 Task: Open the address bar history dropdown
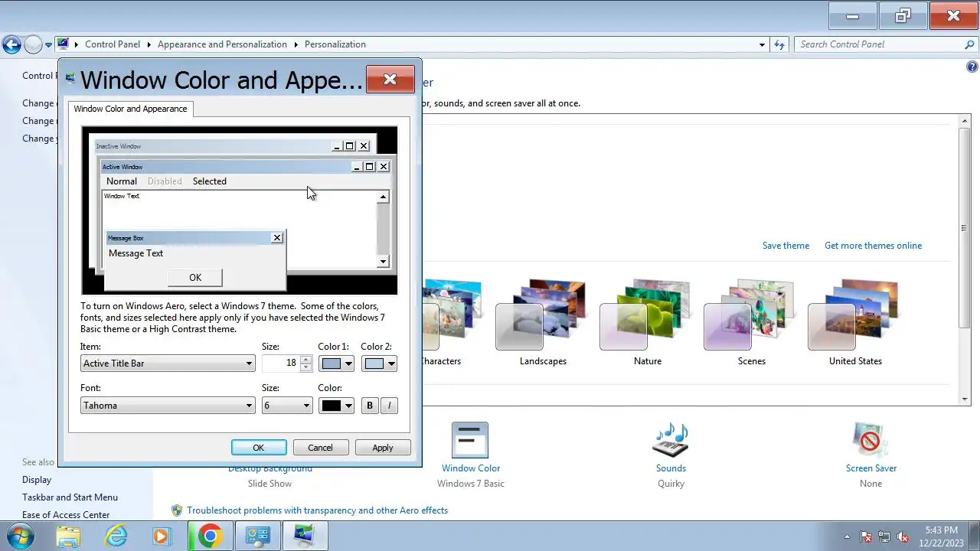click(762, 44)
